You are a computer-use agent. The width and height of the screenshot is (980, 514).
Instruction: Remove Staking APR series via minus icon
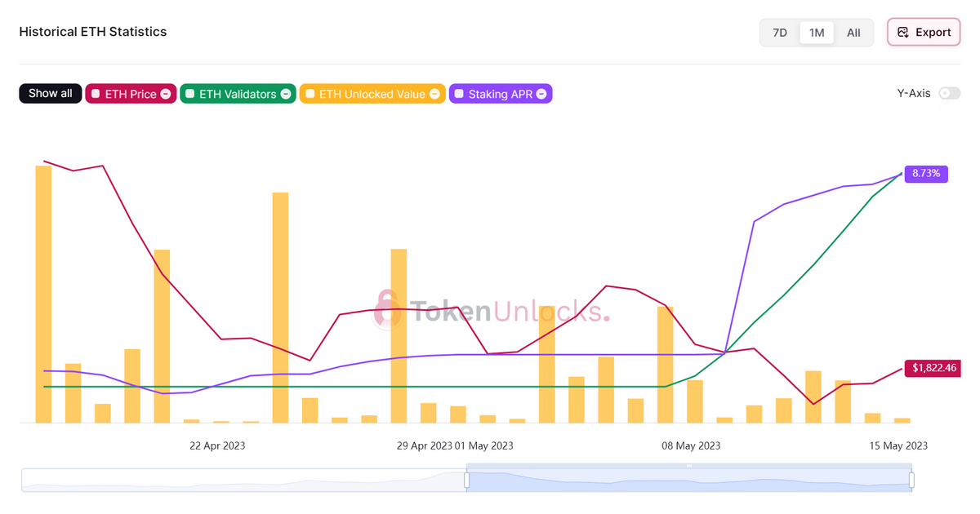pos(541,94)
